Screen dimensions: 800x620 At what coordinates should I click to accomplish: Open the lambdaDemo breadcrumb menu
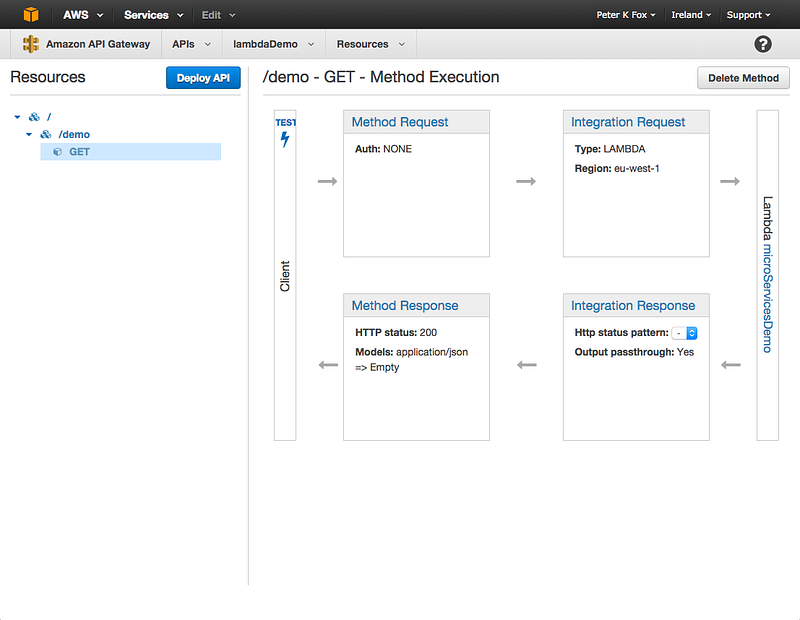(273, 44)
